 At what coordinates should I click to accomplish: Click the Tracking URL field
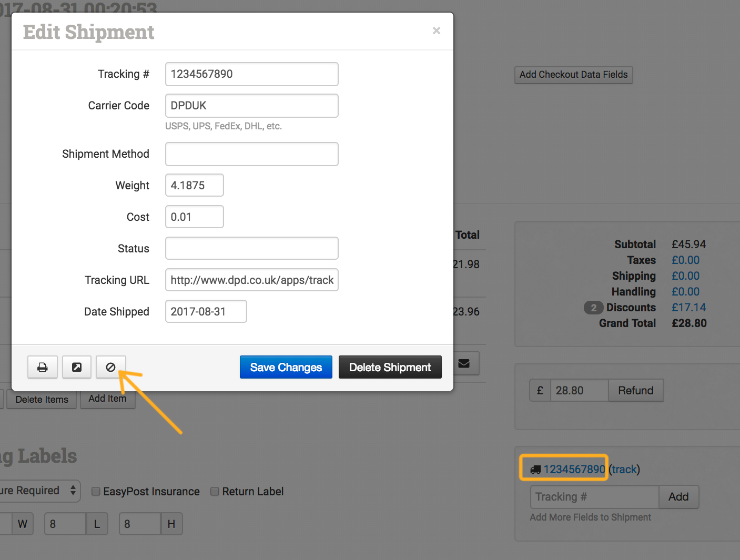click(252, 280)
